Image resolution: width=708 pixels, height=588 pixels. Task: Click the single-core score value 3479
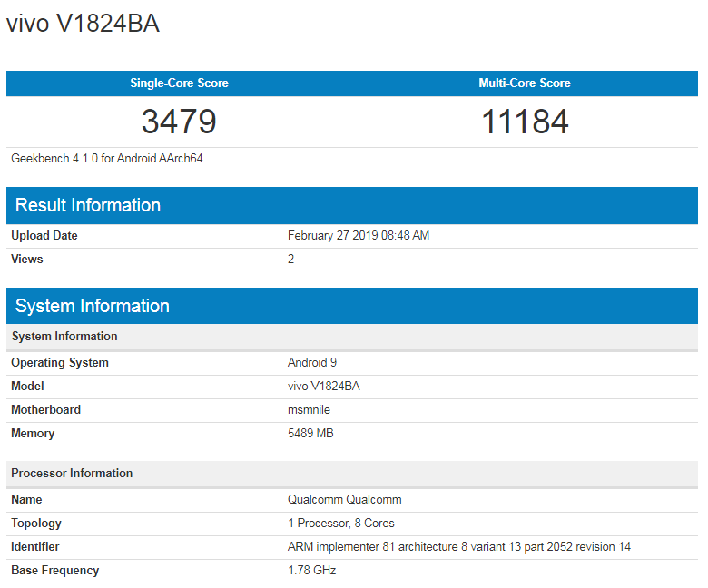(179, 122)
